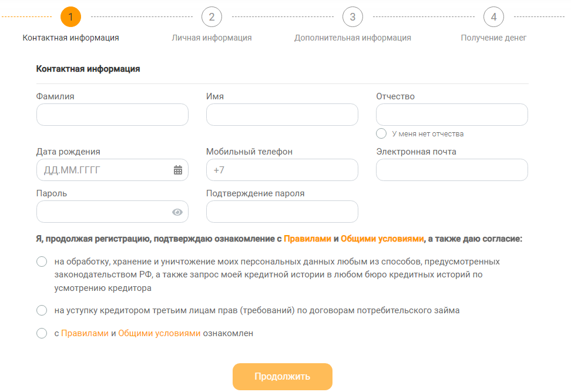The image size is (571, 392).
Task: Focus the Фамилия input field
Action: click(112, 115)
